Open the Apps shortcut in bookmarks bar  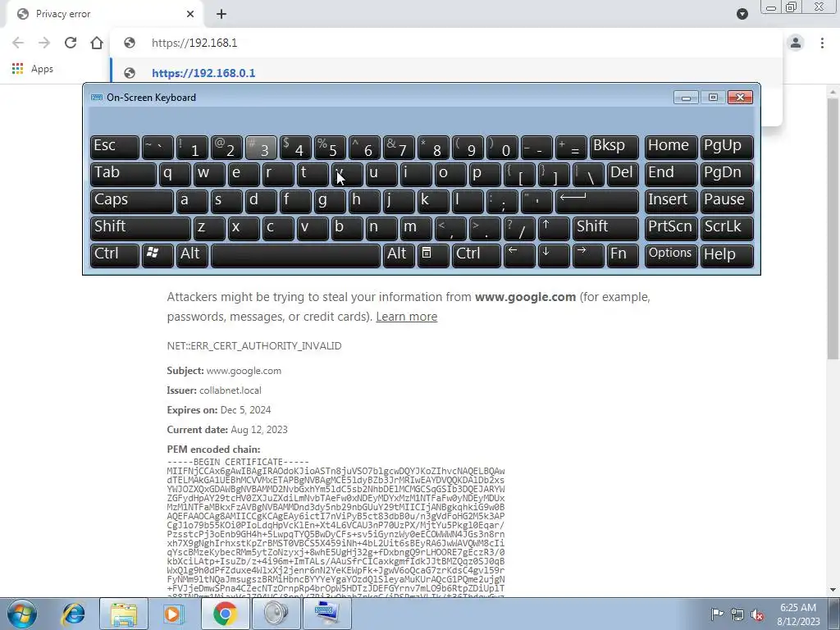(33, 69)
